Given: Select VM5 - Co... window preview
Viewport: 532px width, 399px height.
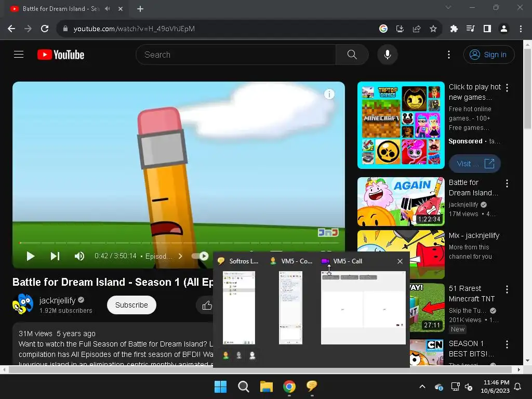Looking at the screenshot, I should coord(290,308).
